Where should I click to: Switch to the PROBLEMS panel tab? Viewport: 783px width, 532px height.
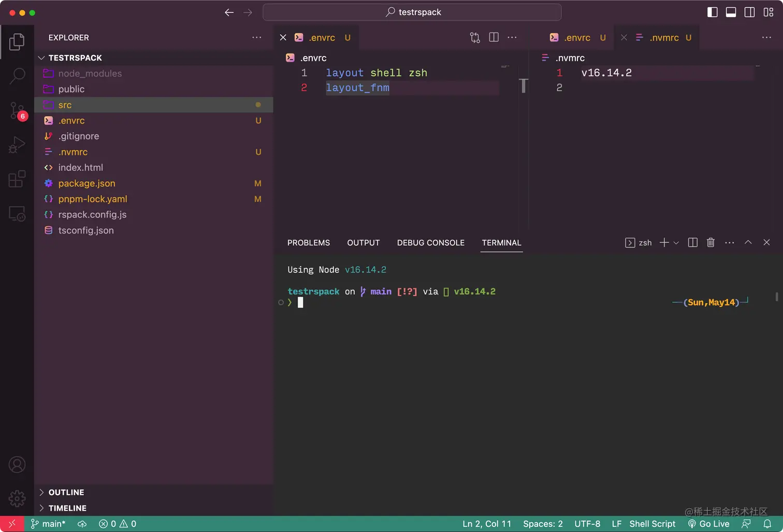tap(309, 243)
